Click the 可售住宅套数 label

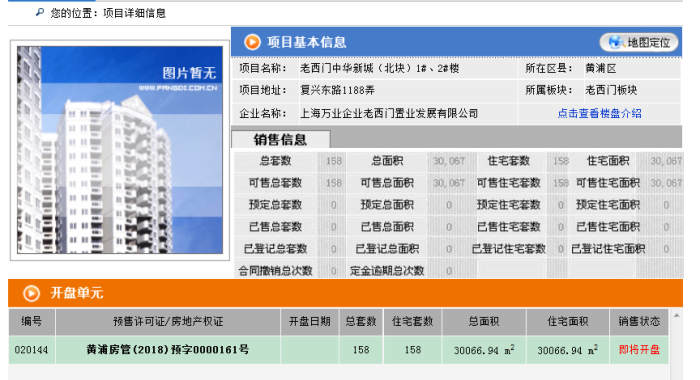(x=508, y=183)
